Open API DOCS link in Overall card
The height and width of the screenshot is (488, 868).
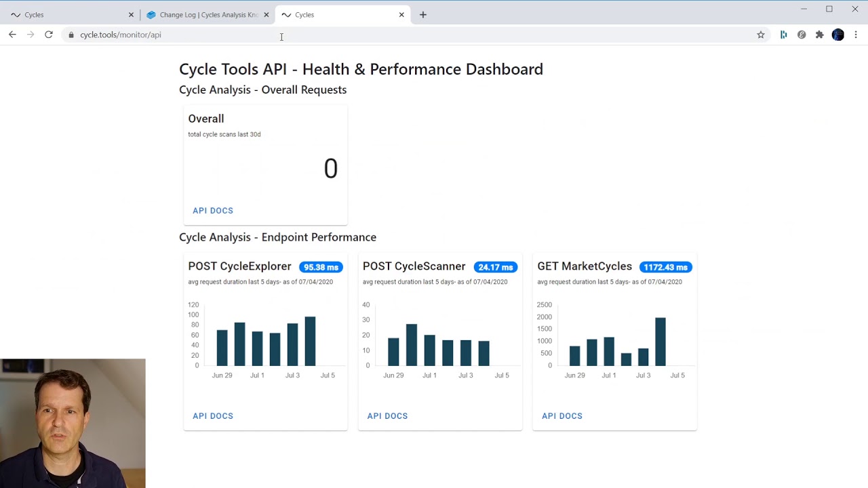(x=213, y=211)
